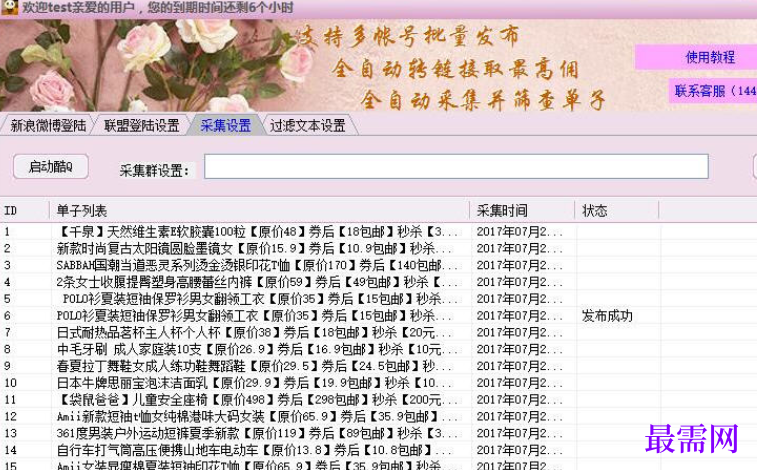Click ID cell number 13

coord(11,433)
